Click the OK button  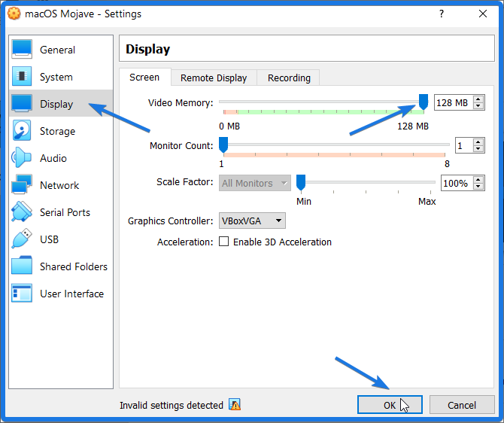tap(390, 405)
